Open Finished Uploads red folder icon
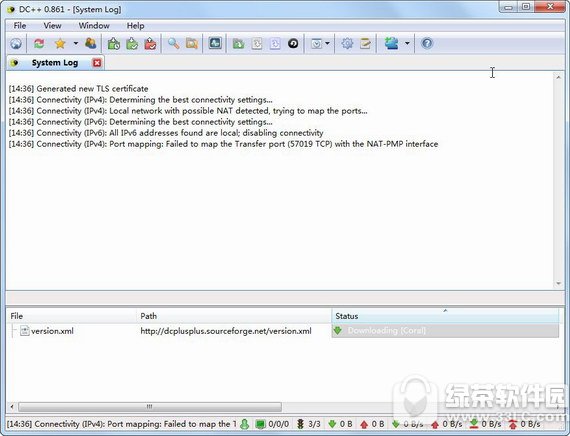 (150, 44)
